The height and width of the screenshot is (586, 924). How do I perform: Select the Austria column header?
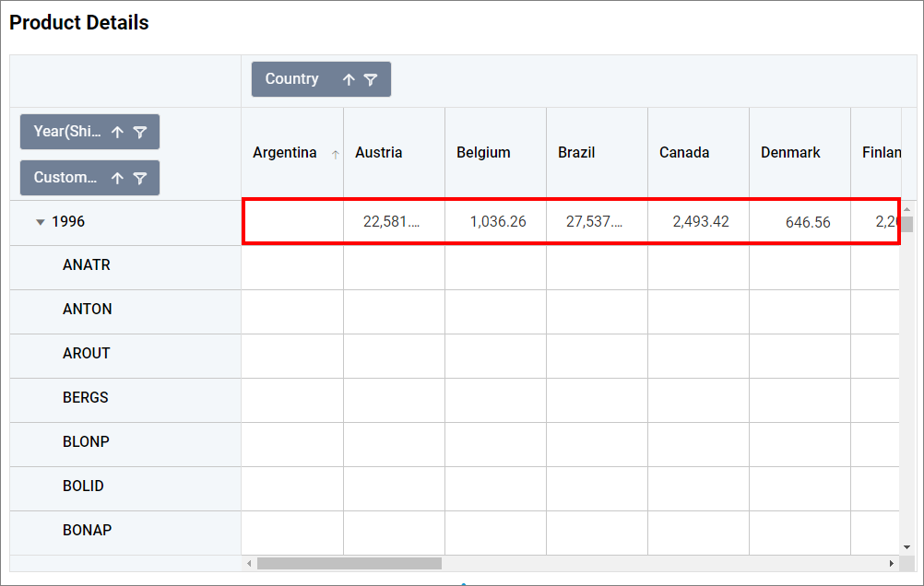(x=378, y=153)
